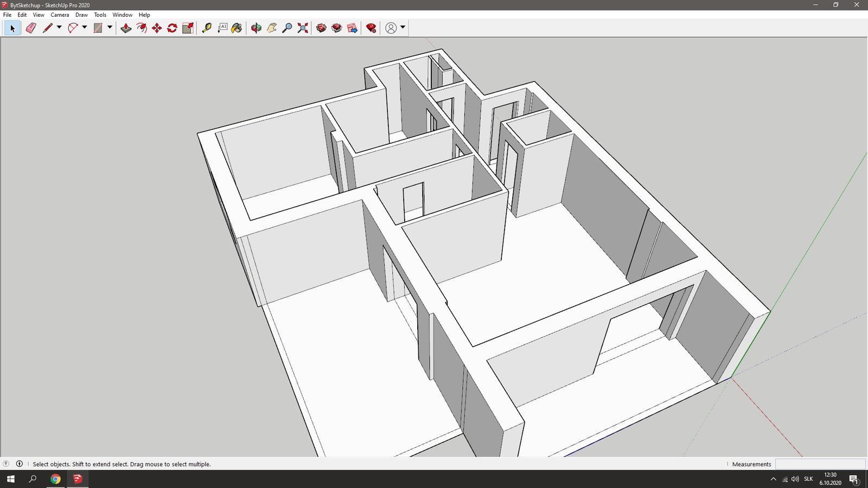Choose the Rotate tool

[172, 28]
